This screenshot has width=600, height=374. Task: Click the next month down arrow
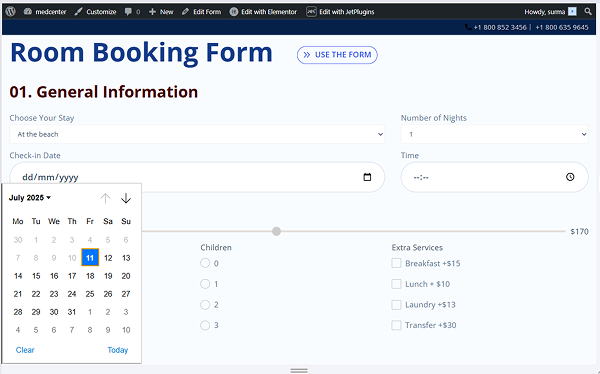point(126,198)
